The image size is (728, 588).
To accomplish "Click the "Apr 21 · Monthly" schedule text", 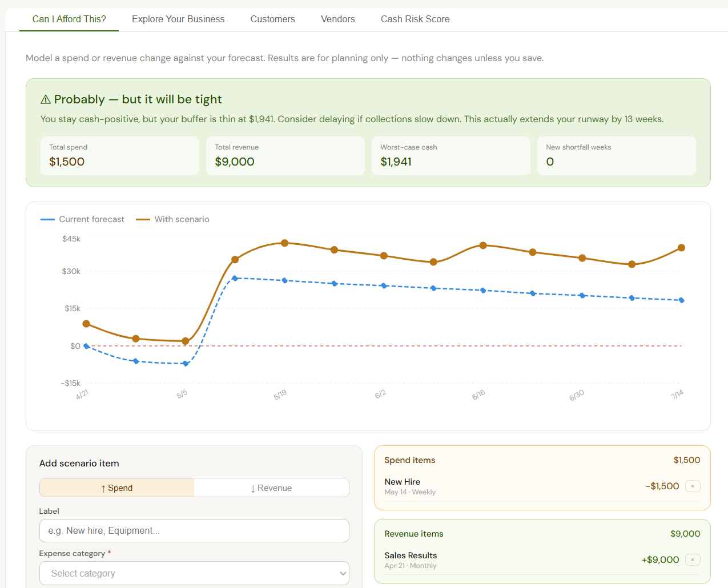I will point(411,566).
